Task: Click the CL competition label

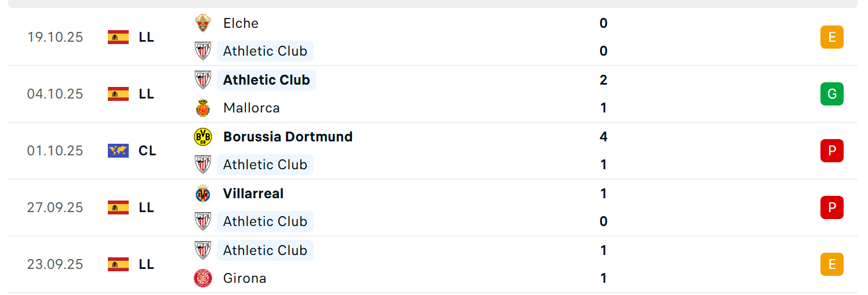Action: click(147, 151)
